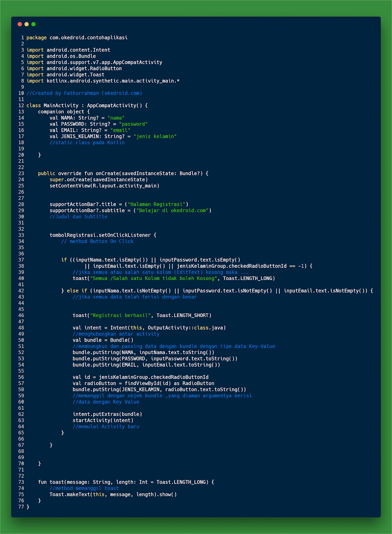Click the onCreate function declaration

pos(123,174)
